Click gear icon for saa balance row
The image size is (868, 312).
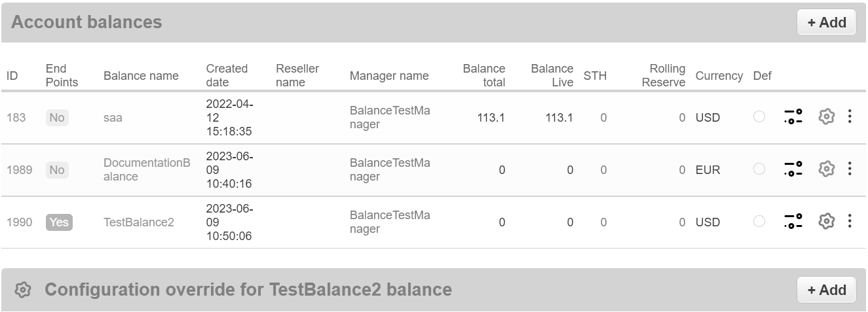point(827,117)
